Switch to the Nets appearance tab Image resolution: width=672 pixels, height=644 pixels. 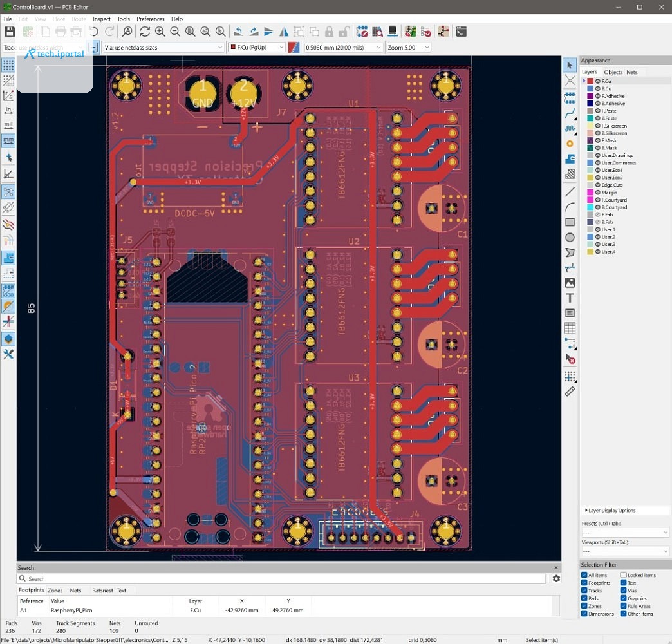pos(631,72)
